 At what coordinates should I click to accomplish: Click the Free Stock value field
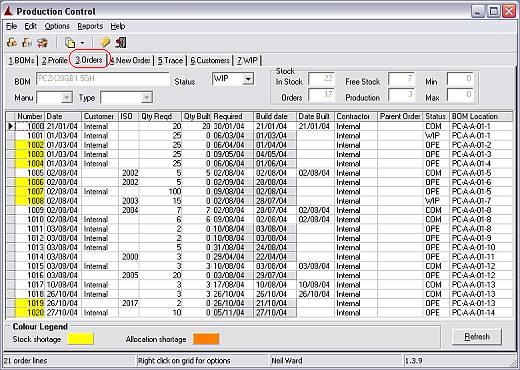point(401,79)
